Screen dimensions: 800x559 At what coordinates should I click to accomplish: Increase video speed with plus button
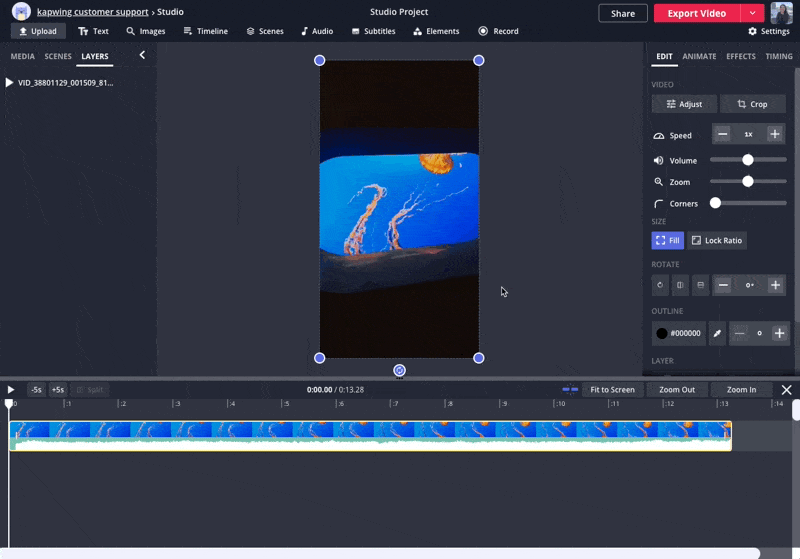[774, 134]
